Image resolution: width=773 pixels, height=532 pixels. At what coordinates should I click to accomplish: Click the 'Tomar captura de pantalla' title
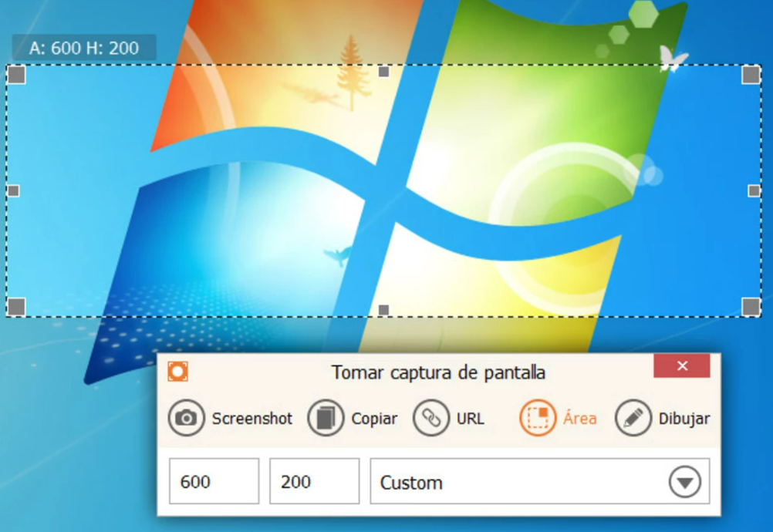pos(438,372)
